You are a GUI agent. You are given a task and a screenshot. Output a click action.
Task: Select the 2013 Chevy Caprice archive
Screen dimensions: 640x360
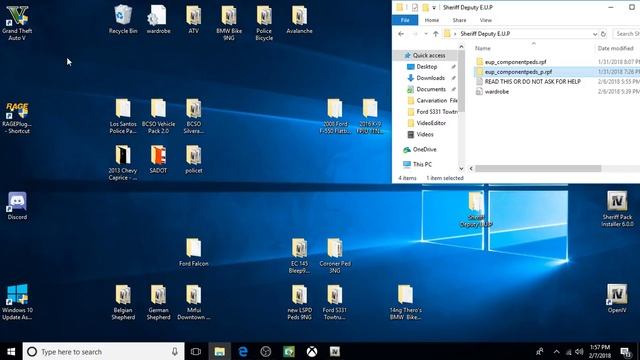pyautogui.click(x=123, y=162)
